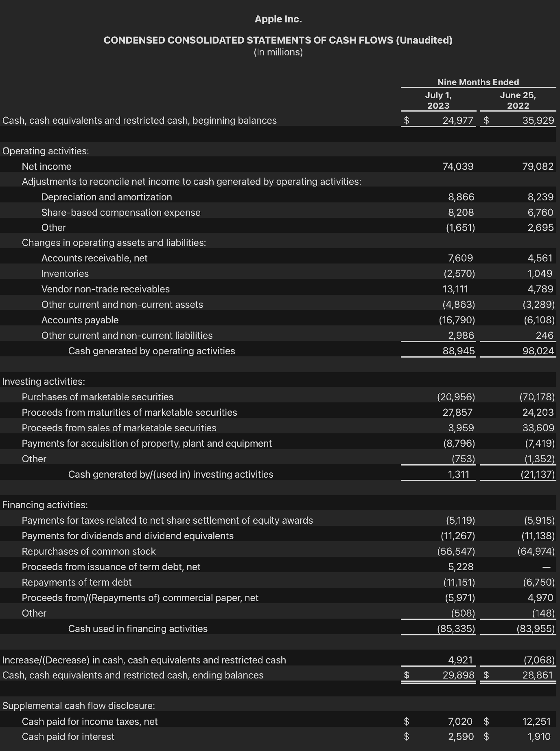Viewport: 560px width, 751px height.
Task: Click the 'Cash generated by operating activities' label
Action: click(x=151, y=351)
